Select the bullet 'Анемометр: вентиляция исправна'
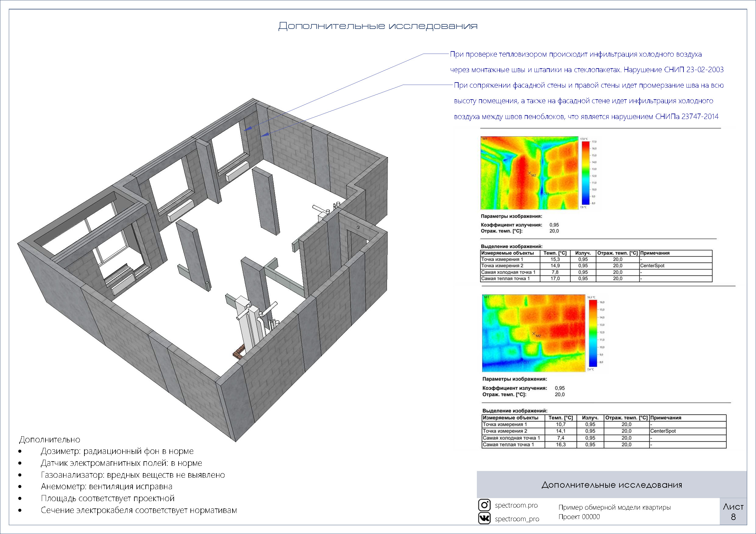Viewport: 756px width, 534px height. 106,486
